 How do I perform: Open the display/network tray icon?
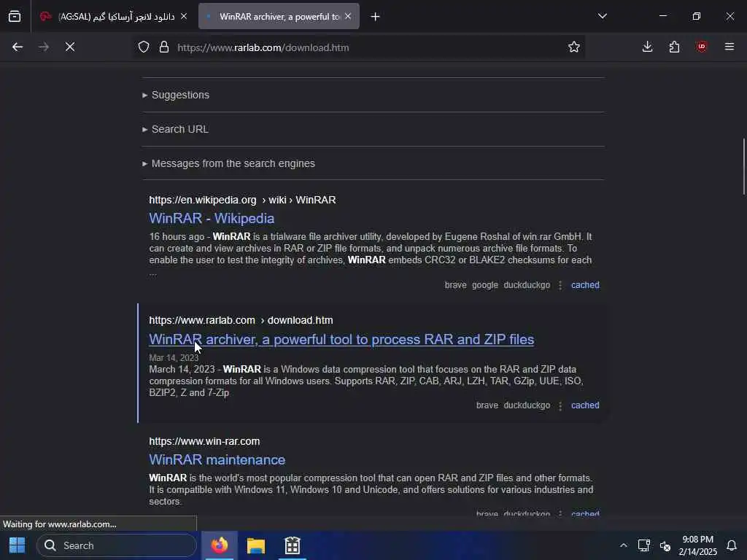click(643, 545)
